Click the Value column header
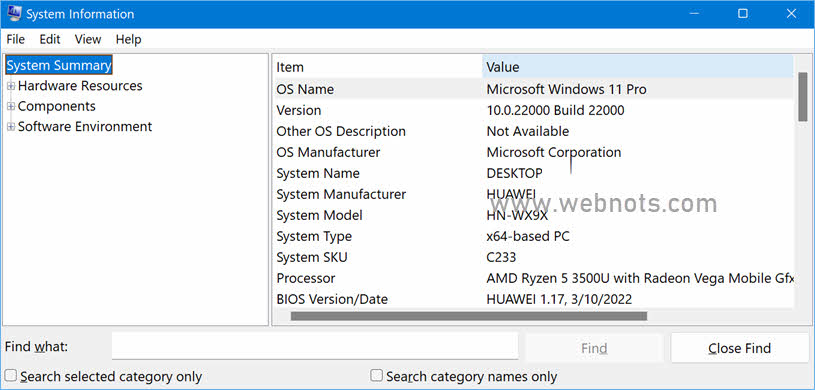Screen dimensions: 815x390 [x=638, y=67]
